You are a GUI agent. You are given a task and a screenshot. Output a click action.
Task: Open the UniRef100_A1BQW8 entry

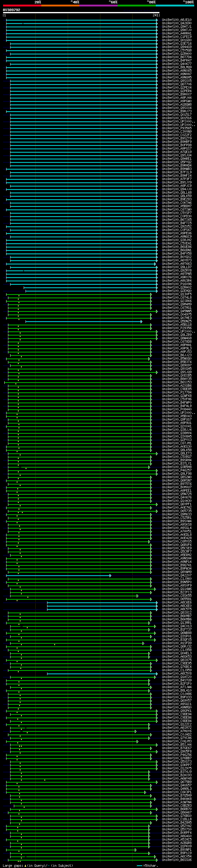(177, 104)
